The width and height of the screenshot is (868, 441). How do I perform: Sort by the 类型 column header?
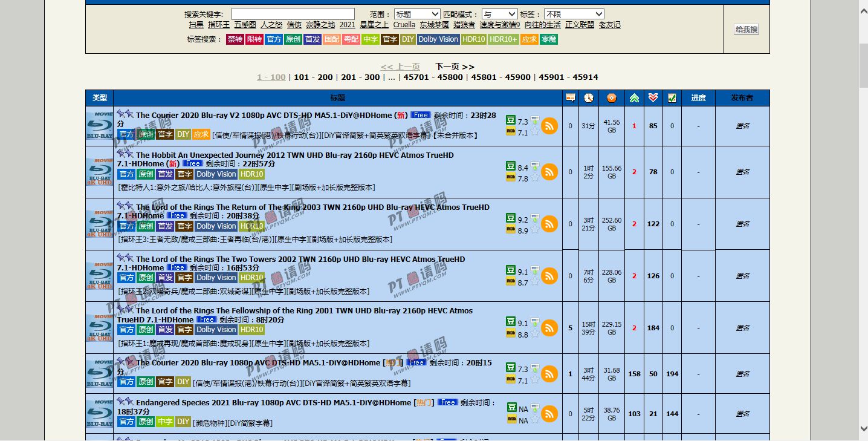click(x=100, y=98)
